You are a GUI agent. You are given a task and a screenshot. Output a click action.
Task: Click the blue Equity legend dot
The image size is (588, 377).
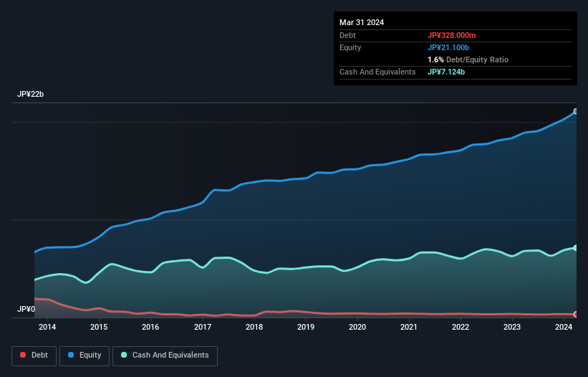pos(72,355)
